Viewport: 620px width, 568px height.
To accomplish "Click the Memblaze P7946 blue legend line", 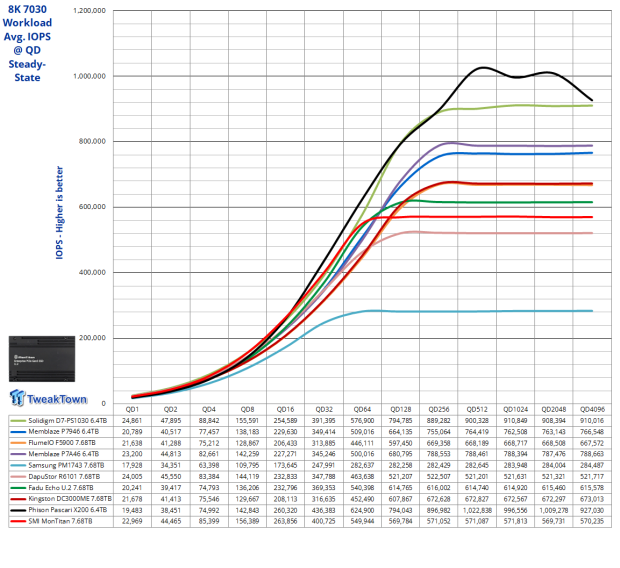I will [18, 432].
